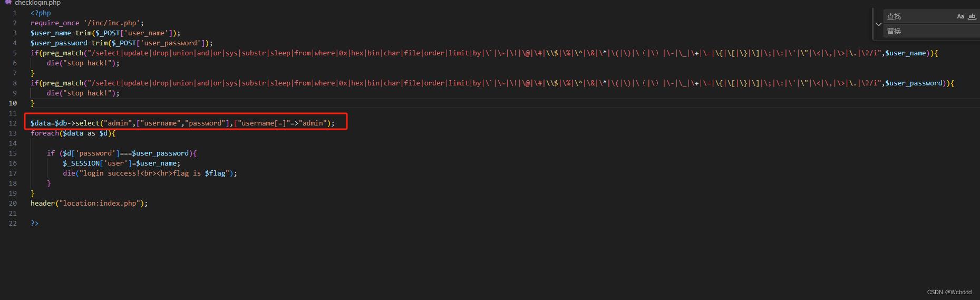This screenshot has width=980, height=300.
Task: Click the opening <?php tag
Action: point(41,13)
